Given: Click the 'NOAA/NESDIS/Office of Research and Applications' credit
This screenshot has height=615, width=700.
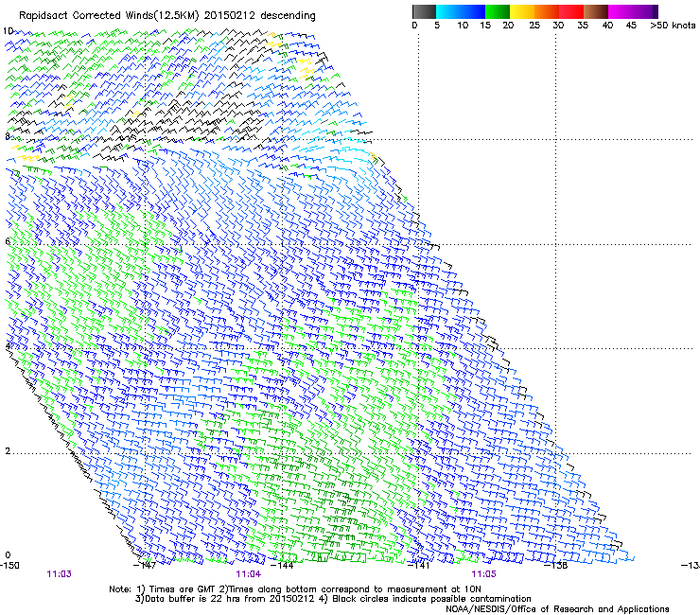Looking at the screenshot, I should [x=557, y=609].
